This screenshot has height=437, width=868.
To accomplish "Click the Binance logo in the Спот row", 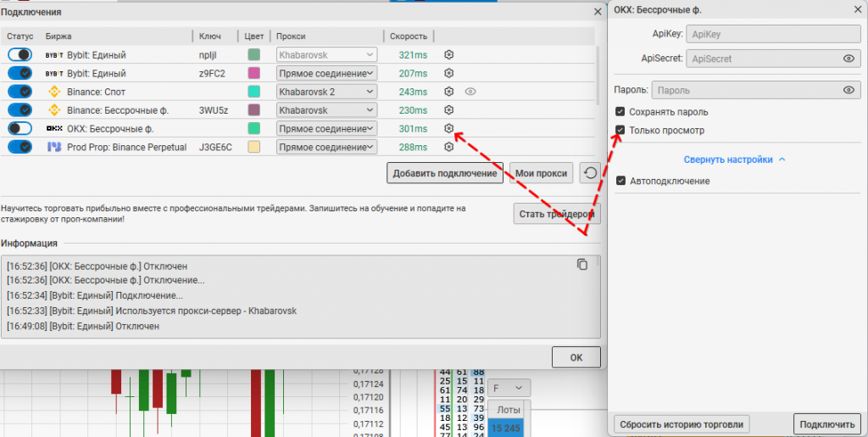I will [54, 92].
